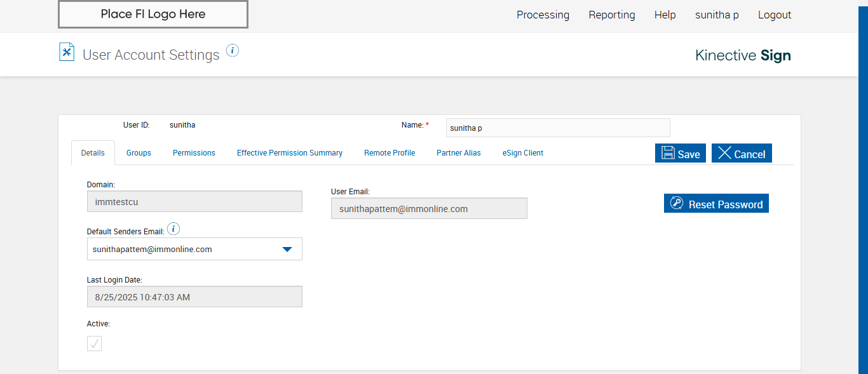Image resolution: width=868 pixels, height=374 pixels.
Task: Switch to the Remote Profile tab
Action: 390,153
